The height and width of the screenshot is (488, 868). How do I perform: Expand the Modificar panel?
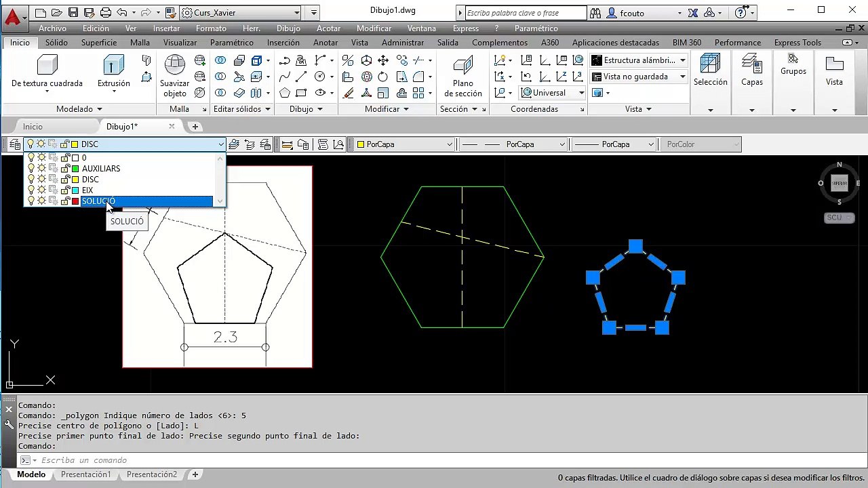point(387,109)
